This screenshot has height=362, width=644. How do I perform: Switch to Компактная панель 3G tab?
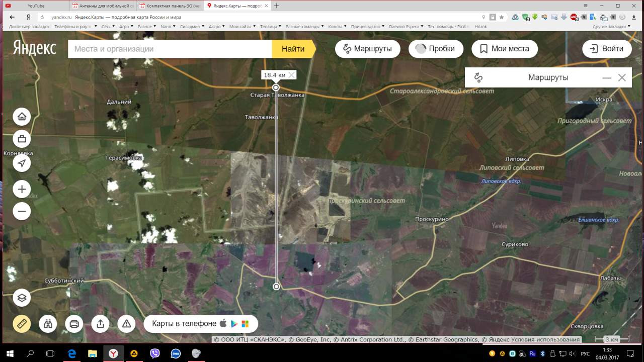click(170, 6)
